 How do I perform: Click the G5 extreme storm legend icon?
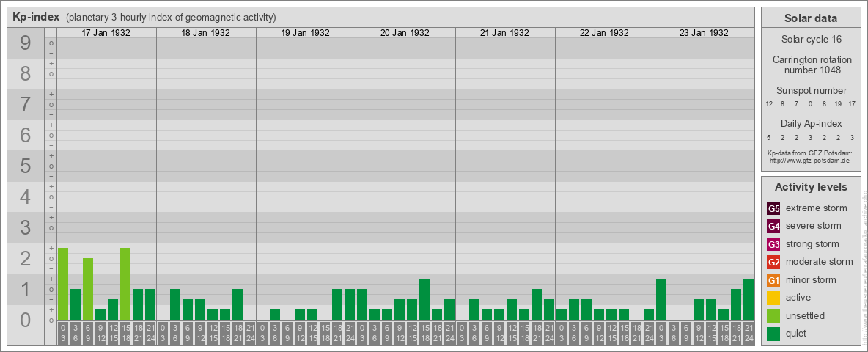pyautogui.click(x=773, y=209)
